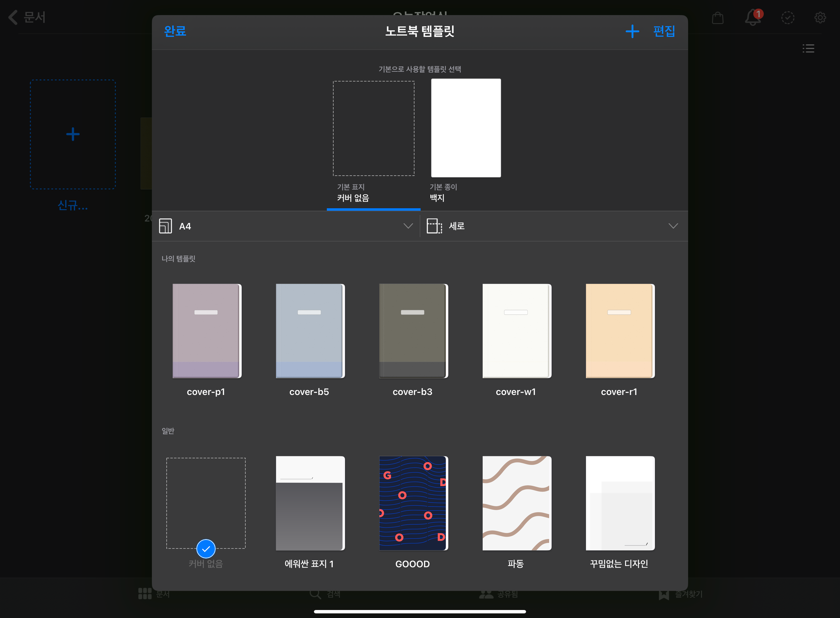
Task: Click the blank white paper preview
Action: 466,128
